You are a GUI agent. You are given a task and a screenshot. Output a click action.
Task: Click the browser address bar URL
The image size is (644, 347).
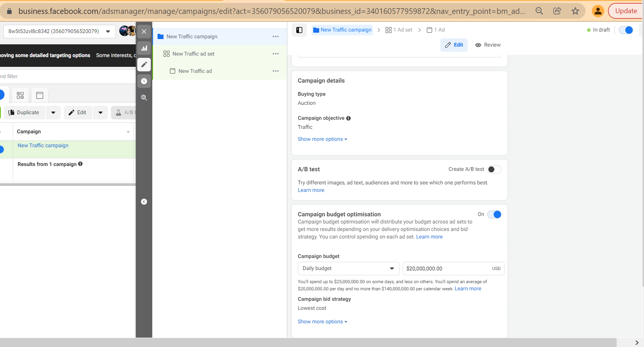(272, 11)
